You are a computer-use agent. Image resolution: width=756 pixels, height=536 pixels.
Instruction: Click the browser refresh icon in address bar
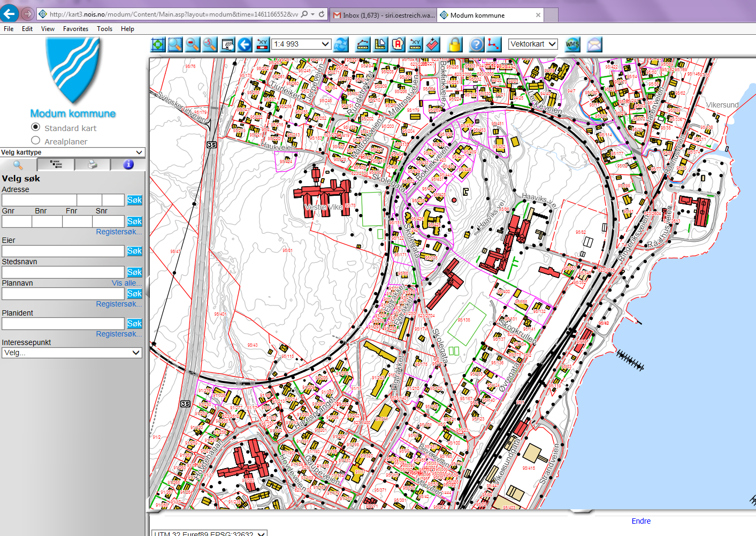[322, 14]
